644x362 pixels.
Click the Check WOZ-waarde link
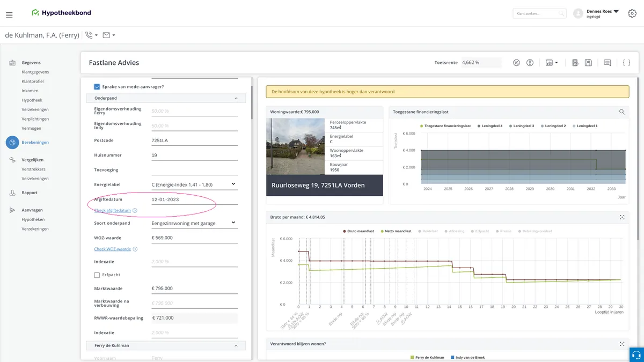(113, 249)
